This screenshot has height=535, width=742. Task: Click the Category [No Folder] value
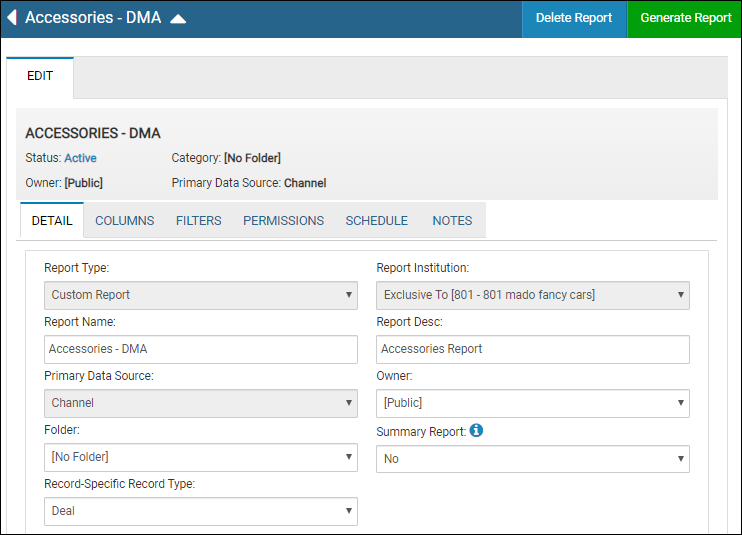[252, 158]
